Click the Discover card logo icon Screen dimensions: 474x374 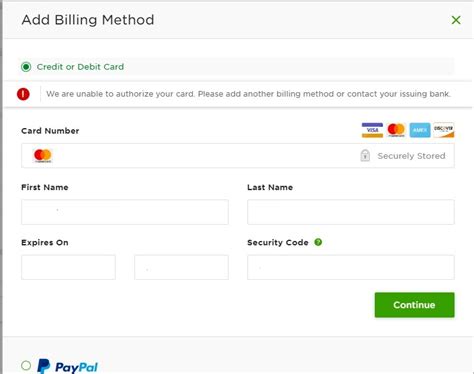coord(444,130)
